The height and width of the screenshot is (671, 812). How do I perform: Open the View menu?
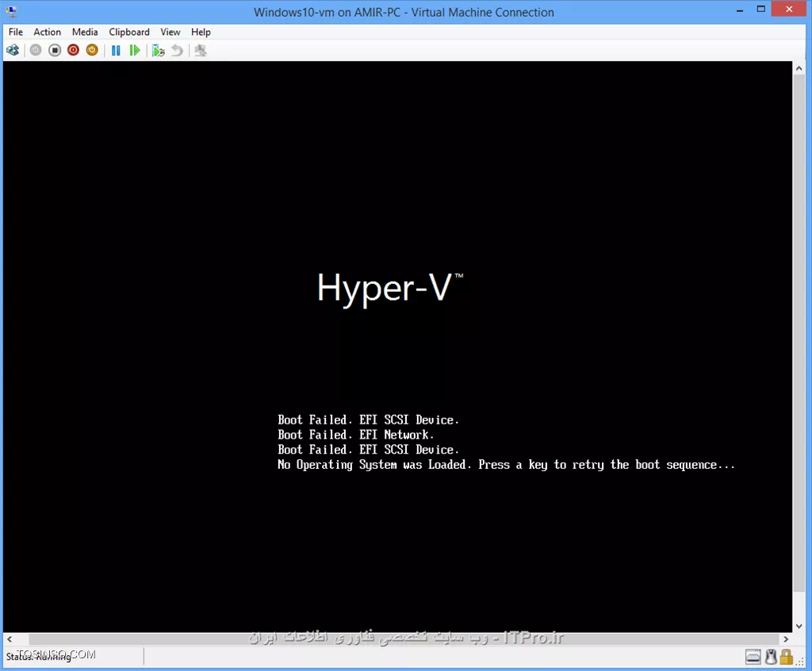pyautogui.click(x=170, y=33)
